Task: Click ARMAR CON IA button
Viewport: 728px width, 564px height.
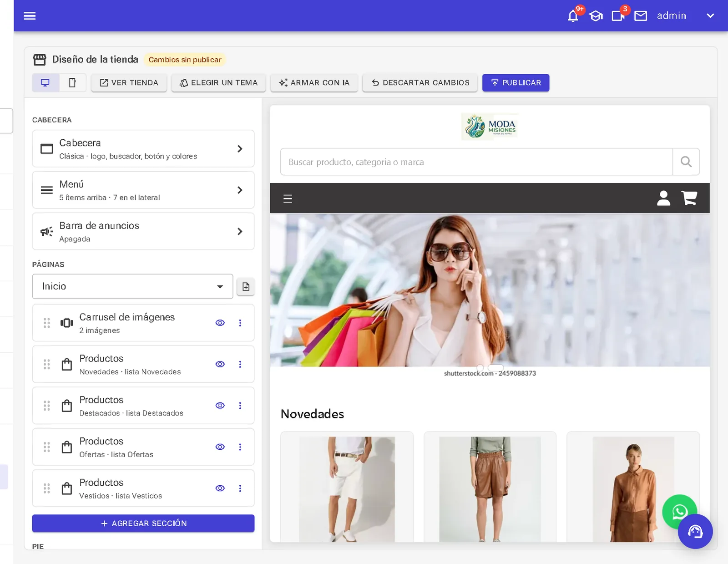Action: (314, 83)
